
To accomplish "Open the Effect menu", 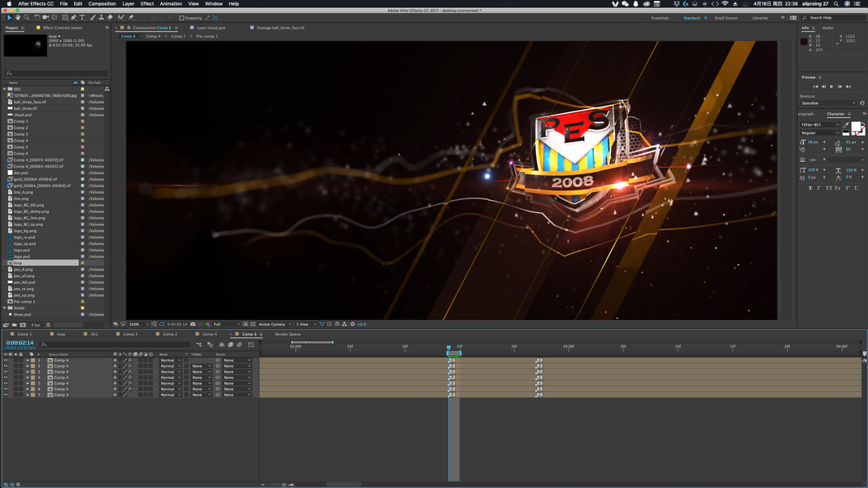I will coord(147,4).
